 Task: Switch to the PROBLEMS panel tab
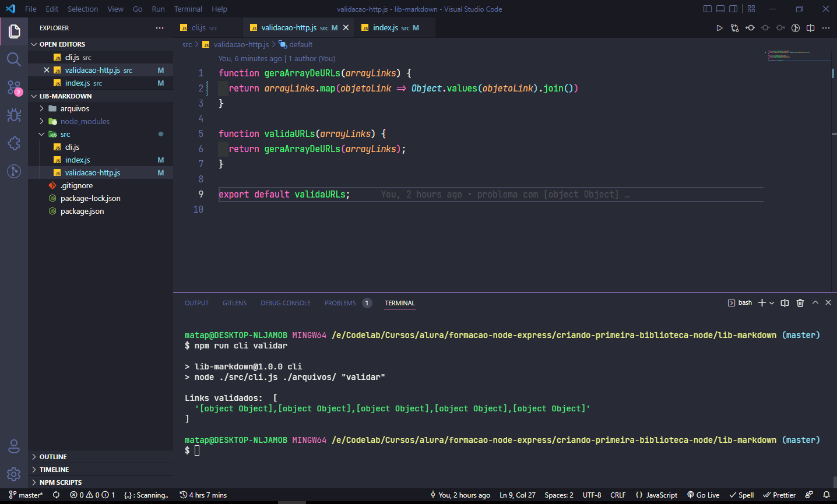pos(347,303)
